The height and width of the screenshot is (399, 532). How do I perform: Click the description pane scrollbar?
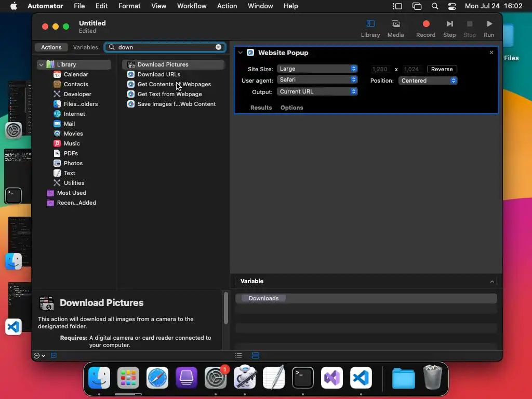[x=225, y=308]
